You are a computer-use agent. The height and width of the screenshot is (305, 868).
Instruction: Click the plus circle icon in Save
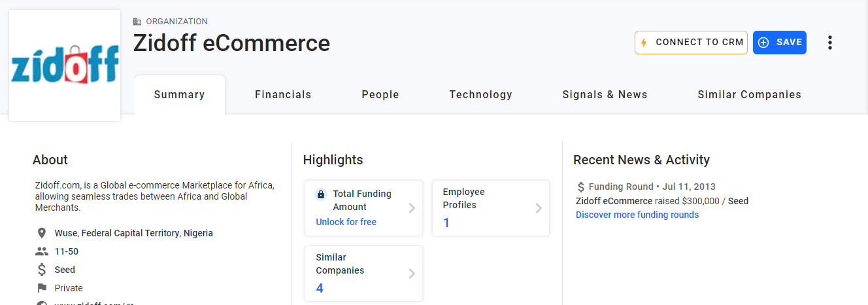tap(763, 43)
